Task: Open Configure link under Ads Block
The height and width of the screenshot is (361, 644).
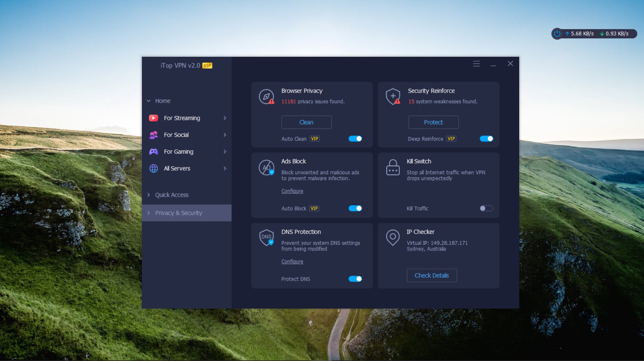Action: pos(292,191)
